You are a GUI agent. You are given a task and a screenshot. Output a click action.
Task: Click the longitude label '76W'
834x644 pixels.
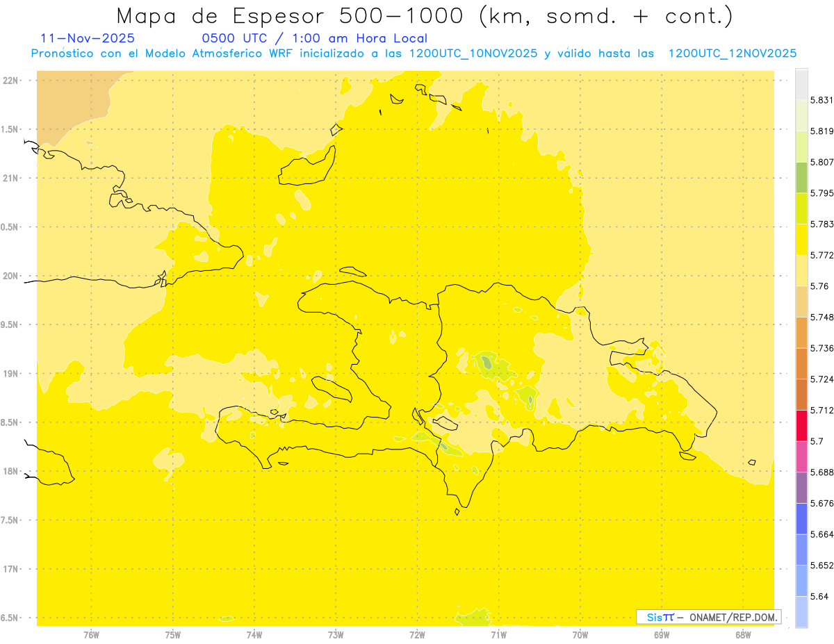point(91,635)
